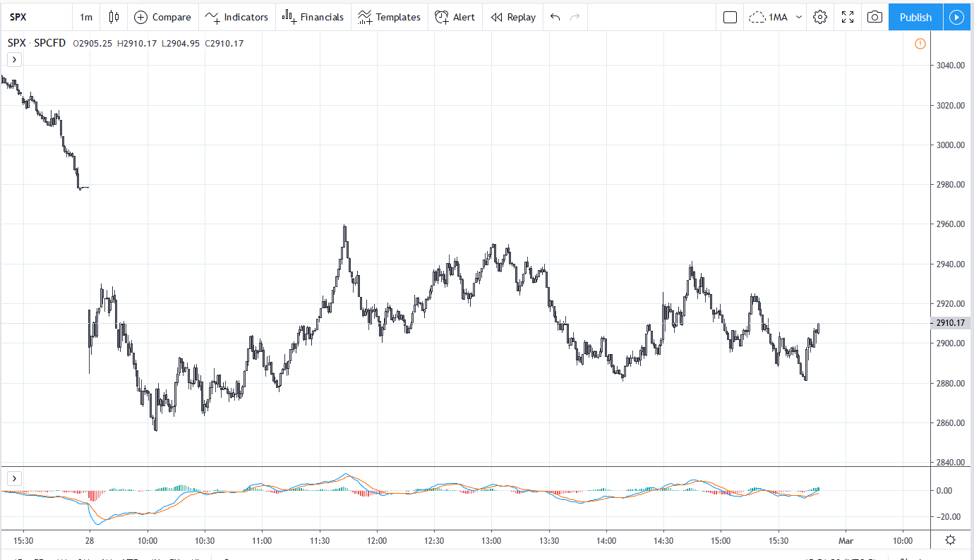Click the SPX · SPCFD legend title
The width and height of the screenshot is (974, 560).
pos(37,43)
